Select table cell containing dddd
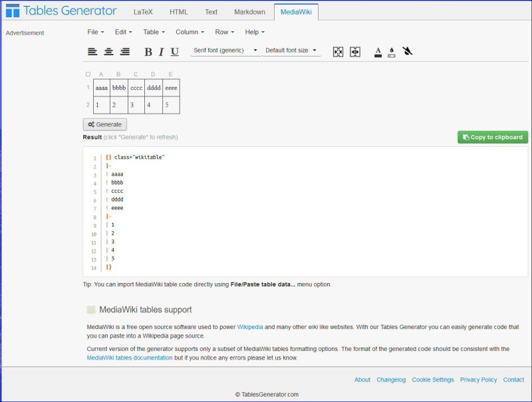The height and width of the screenshot is (402, 532). (x=154, y=88)
